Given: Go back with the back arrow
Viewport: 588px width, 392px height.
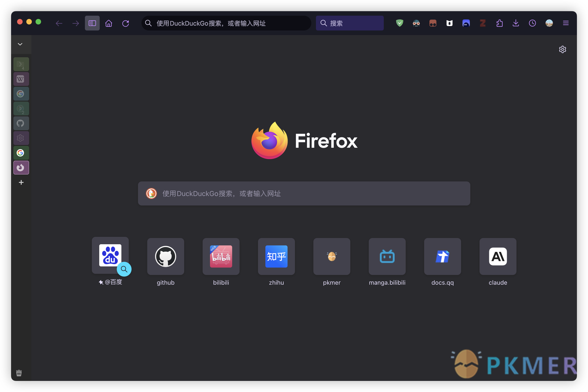Looking at the screenshot, I should (59, 23).
